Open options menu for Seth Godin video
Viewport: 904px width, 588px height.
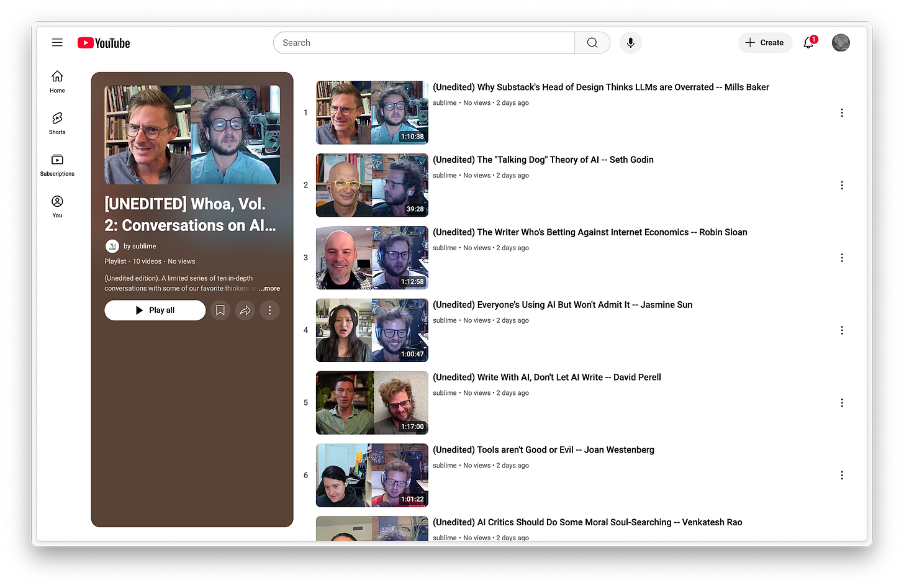842,185
